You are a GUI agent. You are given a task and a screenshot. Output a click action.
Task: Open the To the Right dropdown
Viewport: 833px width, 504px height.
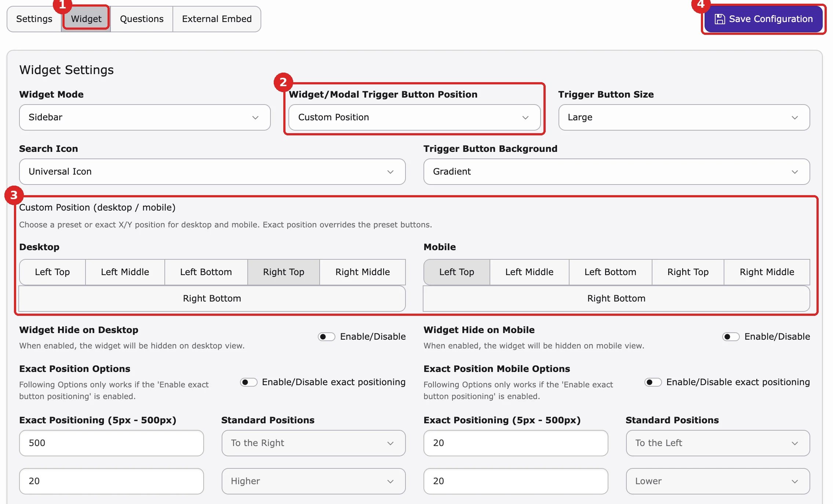coord(314,443)
